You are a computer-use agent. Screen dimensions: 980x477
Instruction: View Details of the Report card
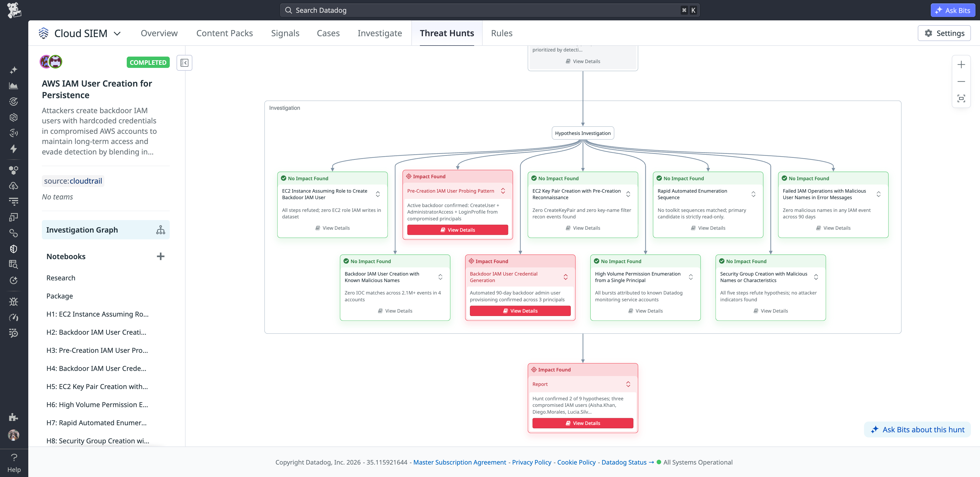(x=583, y=423)
